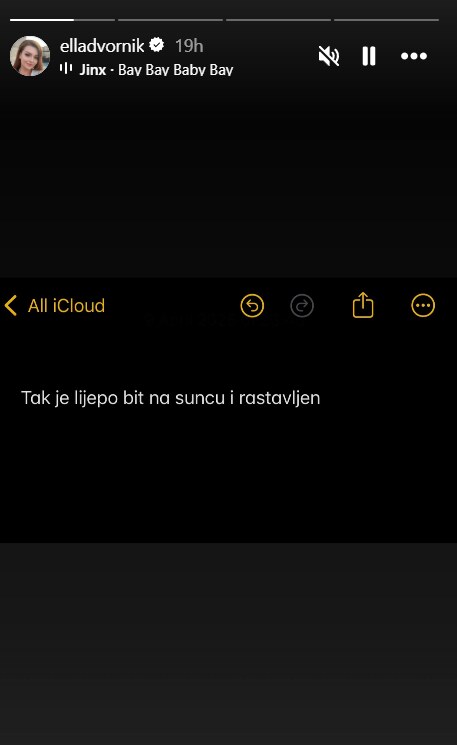Click the 19h story timestamp
This screenshot has height=745, width=457.
pyautogui.click(x=189, y=46)
